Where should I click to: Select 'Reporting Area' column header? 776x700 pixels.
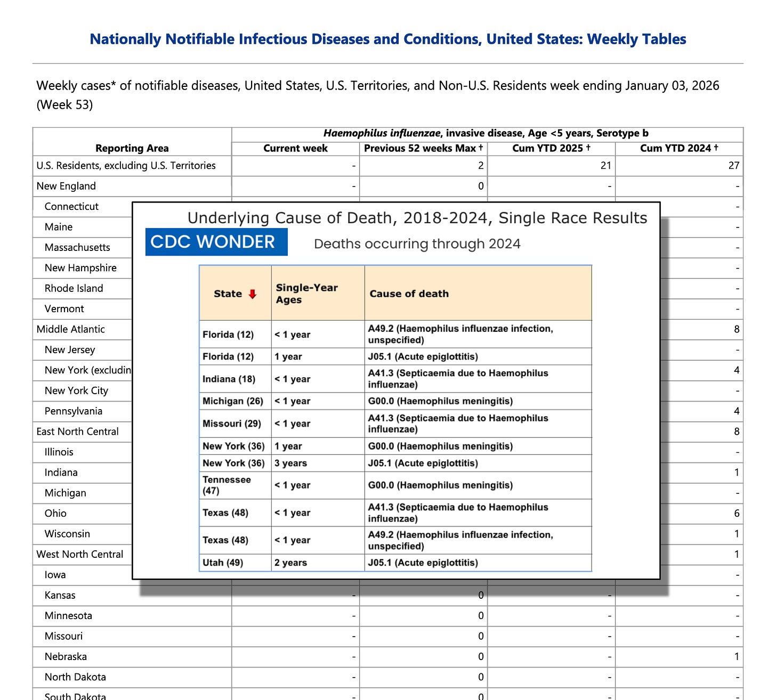click(x=132, y=148)
